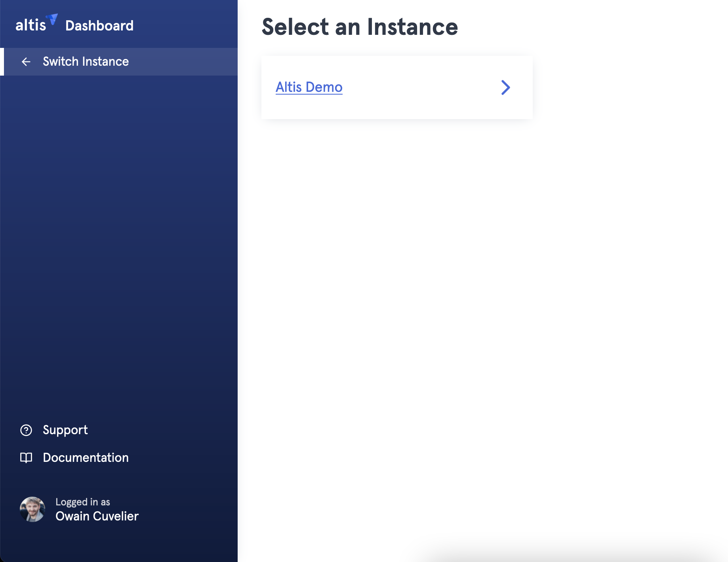This screenshot has height=562, width=728.
Task: Open the Support menu item
Action: click(x=65, y=430)
